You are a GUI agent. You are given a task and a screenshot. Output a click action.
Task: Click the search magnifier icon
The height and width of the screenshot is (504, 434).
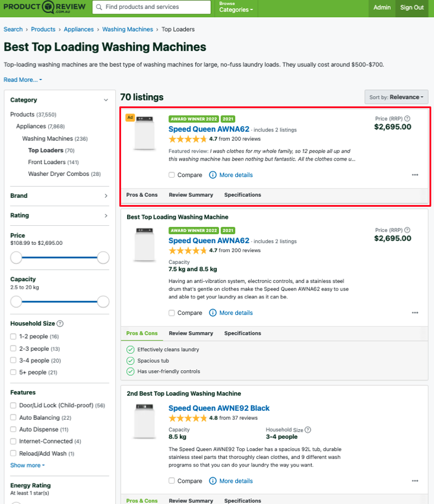point(99,7)
